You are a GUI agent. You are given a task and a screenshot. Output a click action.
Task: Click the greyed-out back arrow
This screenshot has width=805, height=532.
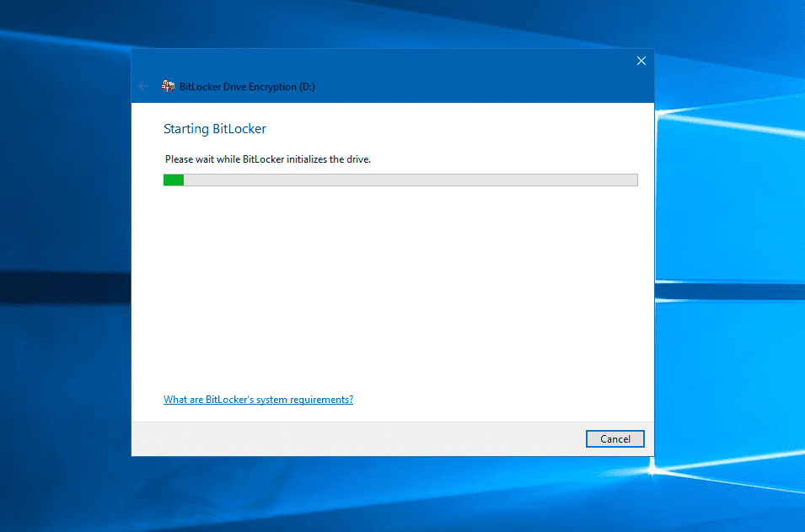143,86
